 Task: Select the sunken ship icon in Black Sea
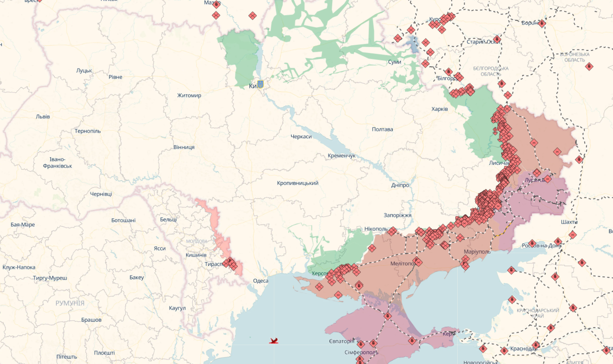(274, 341)
